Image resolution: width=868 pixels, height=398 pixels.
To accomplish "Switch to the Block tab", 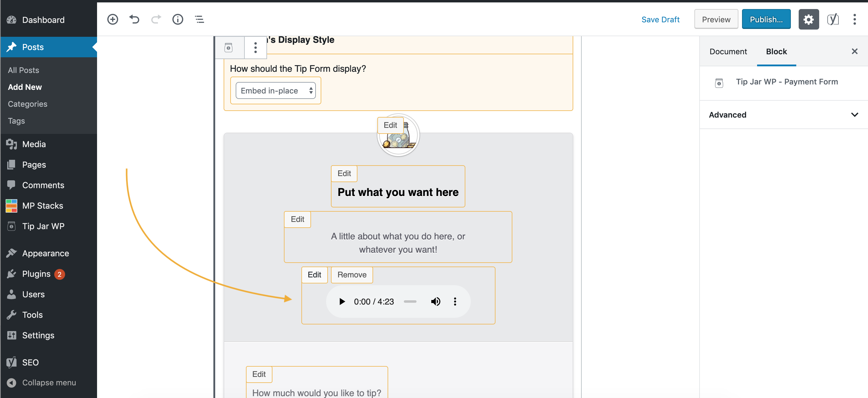I will pyautogui.click(x=776, y=52).
